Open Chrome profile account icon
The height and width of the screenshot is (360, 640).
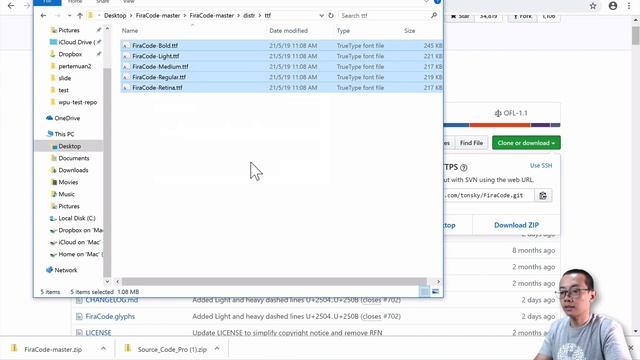tap(613, 6)
